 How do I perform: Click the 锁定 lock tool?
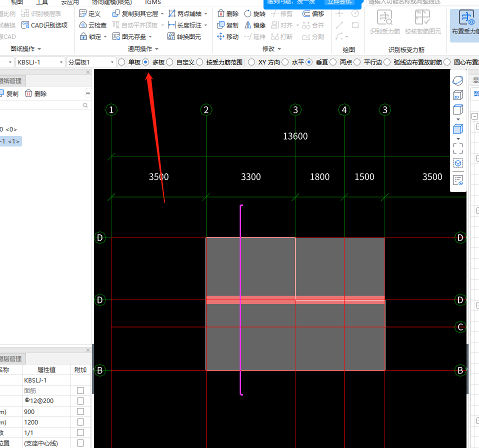click(90, 37)
